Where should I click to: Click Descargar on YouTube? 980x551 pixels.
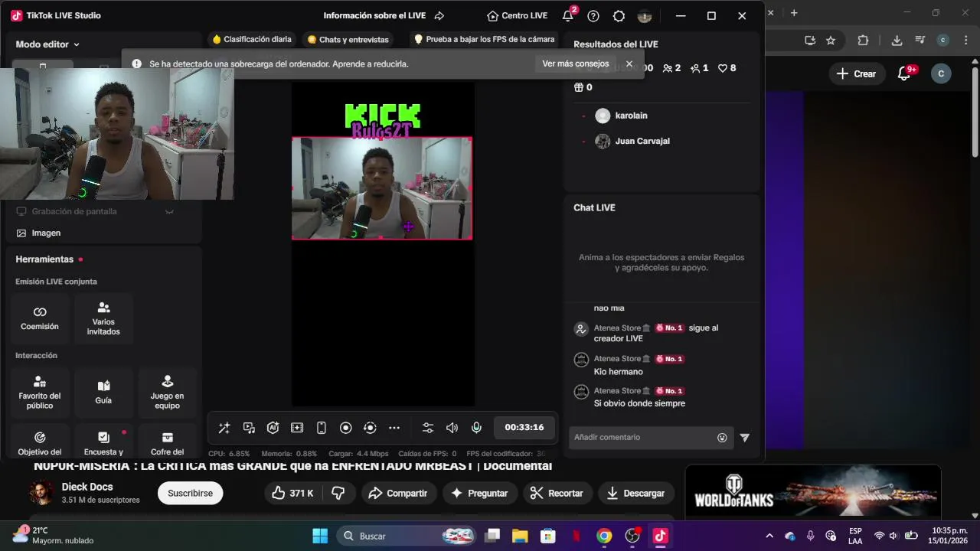click(x=635, y=493)
